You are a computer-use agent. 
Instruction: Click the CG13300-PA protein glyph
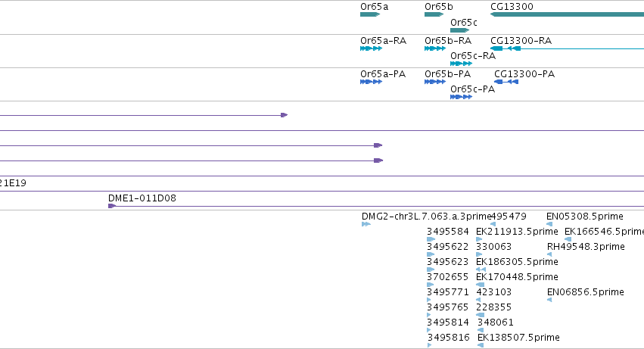[x=506, y=82]
